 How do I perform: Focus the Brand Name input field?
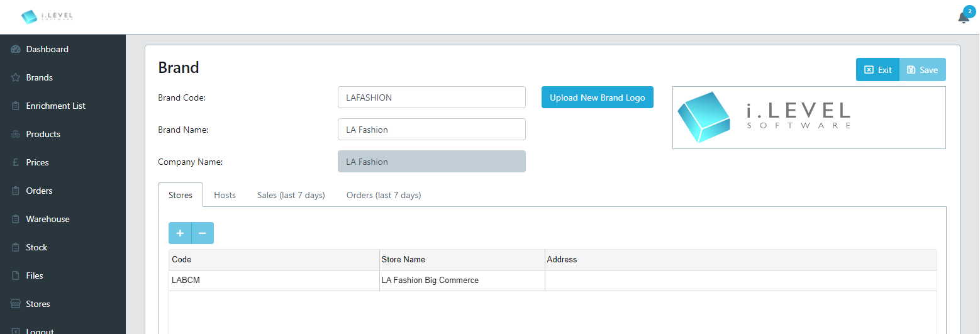[432, 130]
